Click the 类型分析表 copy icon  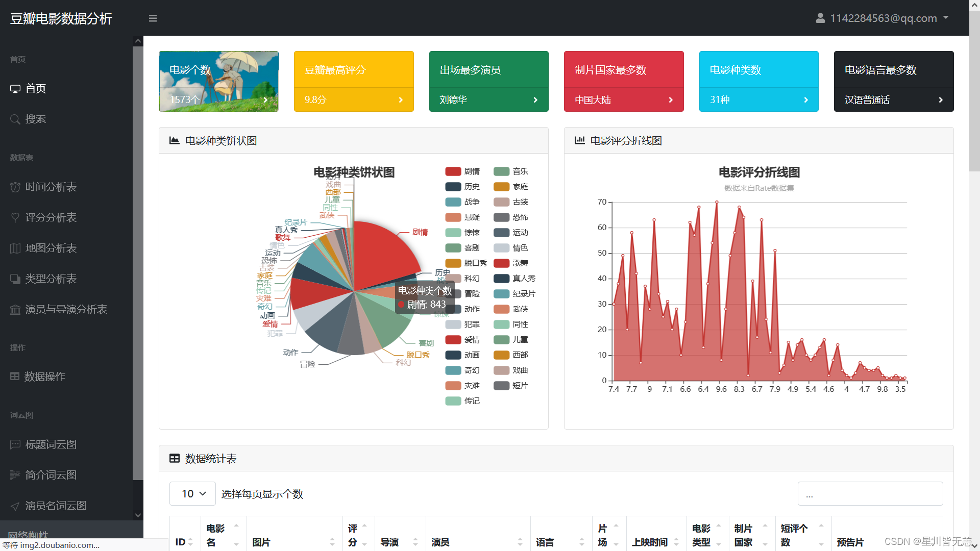coord(15,279)
